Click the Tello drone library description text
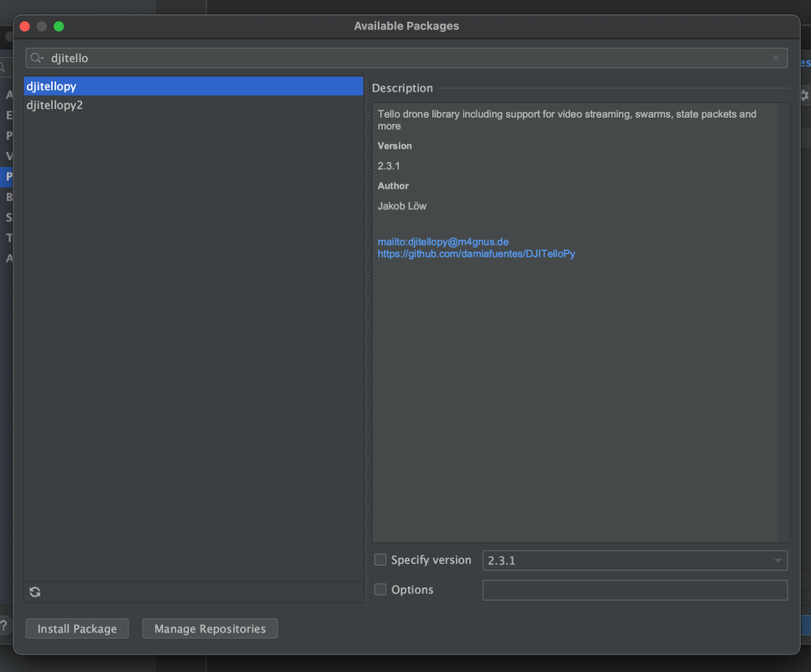811x672 pixels. [567, 120]
